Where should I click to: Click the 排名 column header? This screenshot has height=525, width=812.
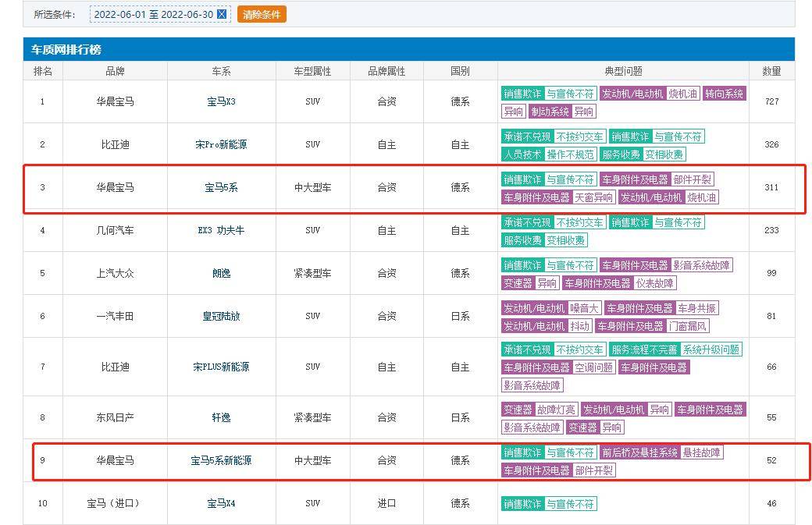tap(42, 72)
